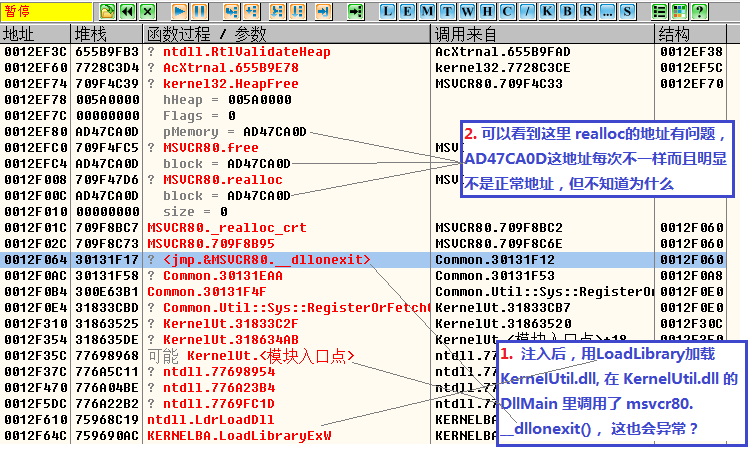Select the highlighted jmp.&MSVCR80.__dllonexit row

click(x=363, y=260)
